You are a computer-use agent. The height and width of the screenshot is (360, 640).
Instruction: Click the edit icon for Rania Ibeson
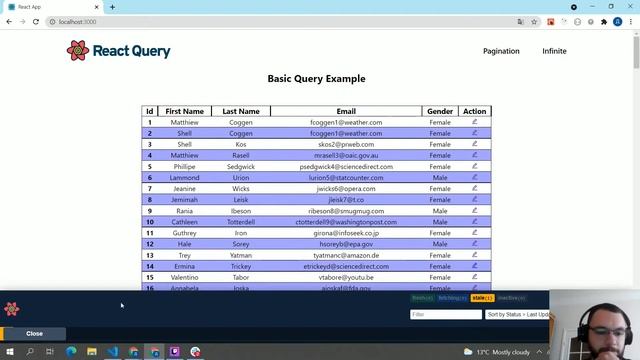coord(475,210)
